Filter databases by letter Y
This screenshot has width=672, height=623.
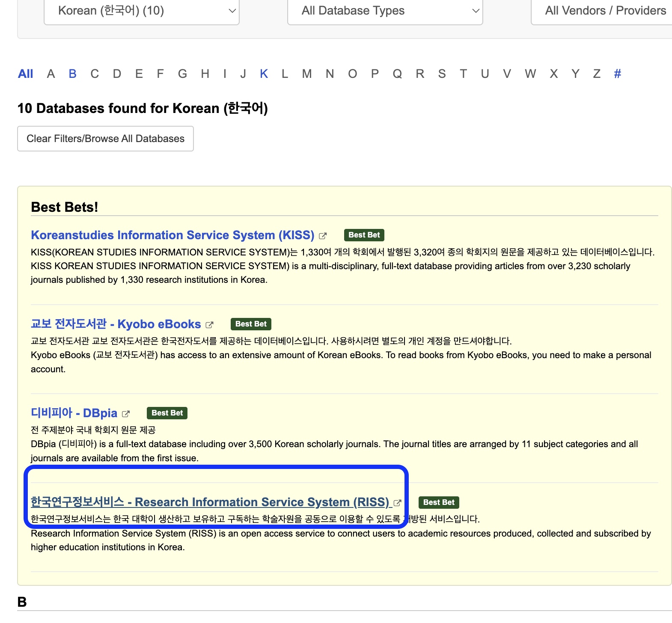pos(575,74)
